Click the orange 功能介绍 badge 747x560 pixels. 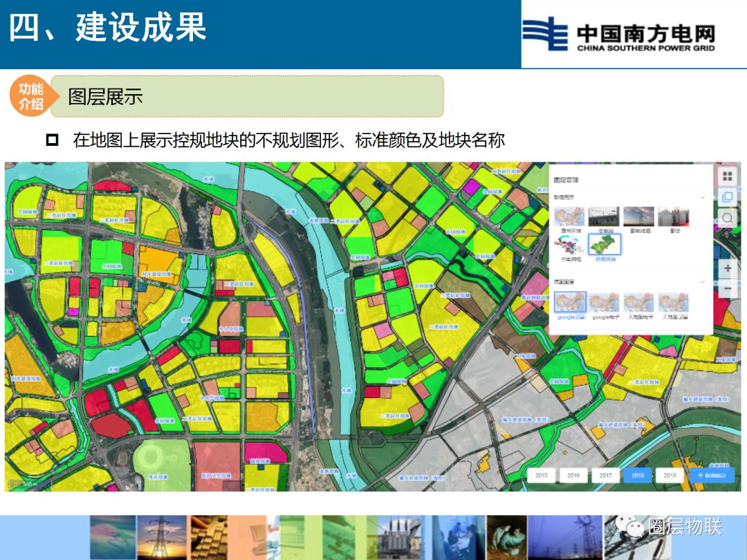(x=31, y=95)
